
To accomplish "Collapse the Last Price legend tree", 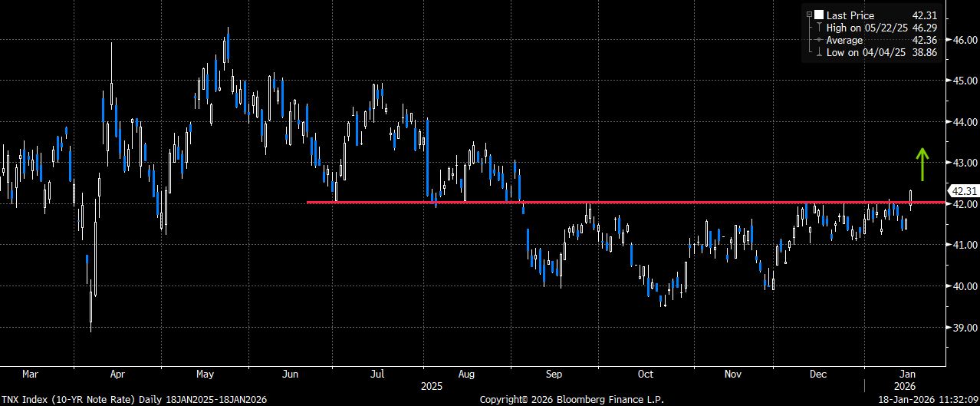I will click(808, 15).
